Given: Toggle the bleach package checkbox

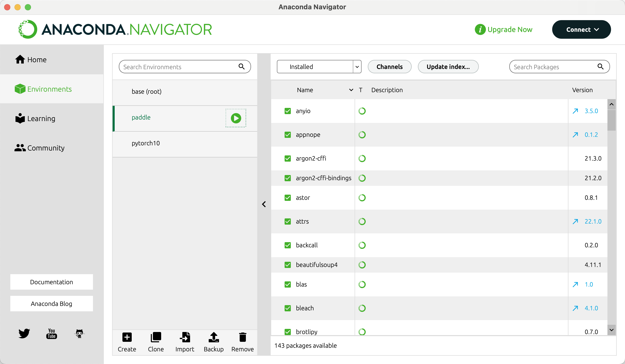Looking at the screenshot, I should (287, 308).
